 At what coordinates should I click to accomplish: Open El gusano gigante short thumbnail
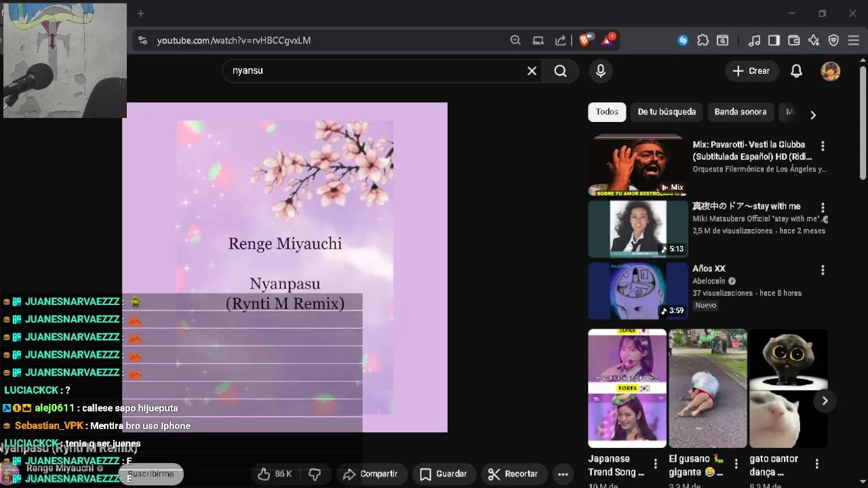[708, 388]
